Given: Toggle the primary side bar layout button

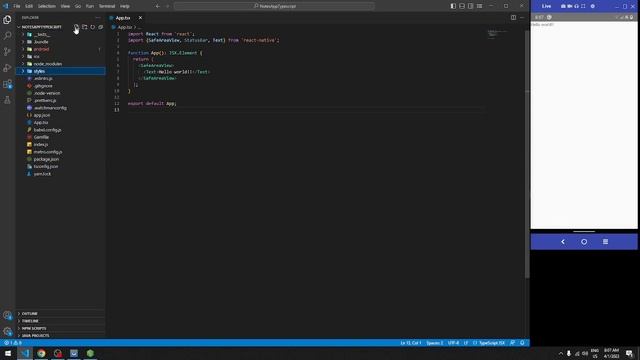Looking at the screenshot, I should pyautogui.click(x=453, y=6).
